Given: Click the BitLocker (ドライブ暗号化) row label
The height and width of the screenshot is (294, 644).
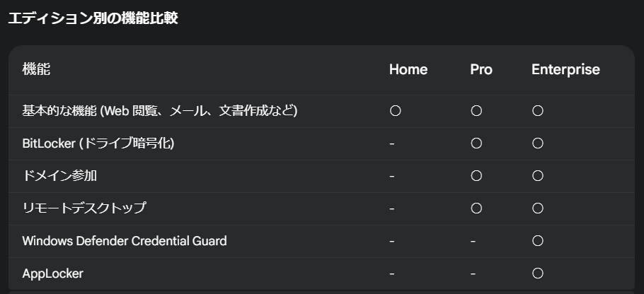Looking at the screenshot, I should click(x=98, y=143).
